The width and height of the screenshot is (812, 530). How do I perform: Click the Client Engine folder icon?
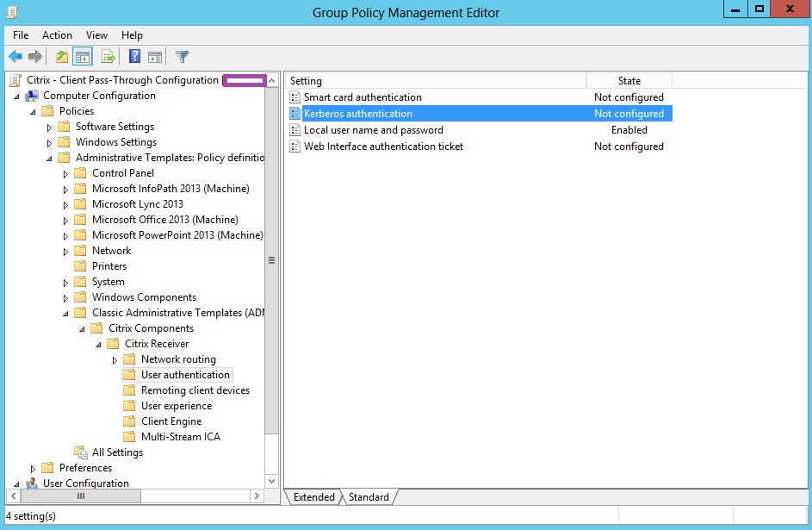pos(129,421)
